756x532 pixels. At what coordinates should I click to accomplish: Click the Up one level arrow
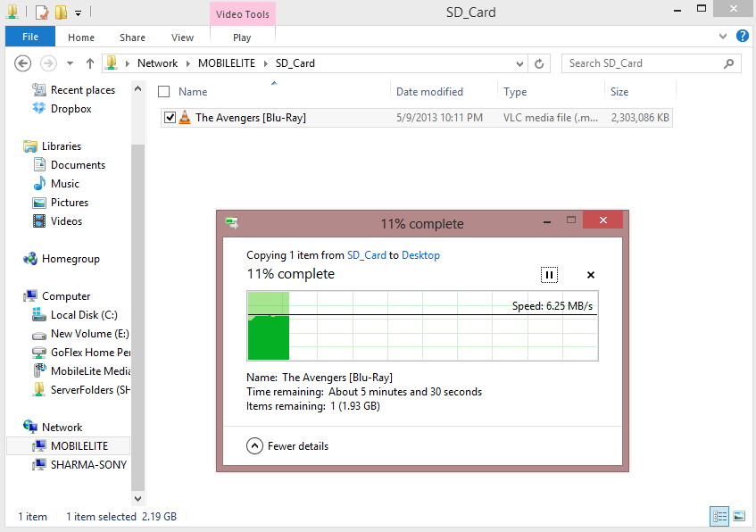pyautogui.click(x=90, y=63)
